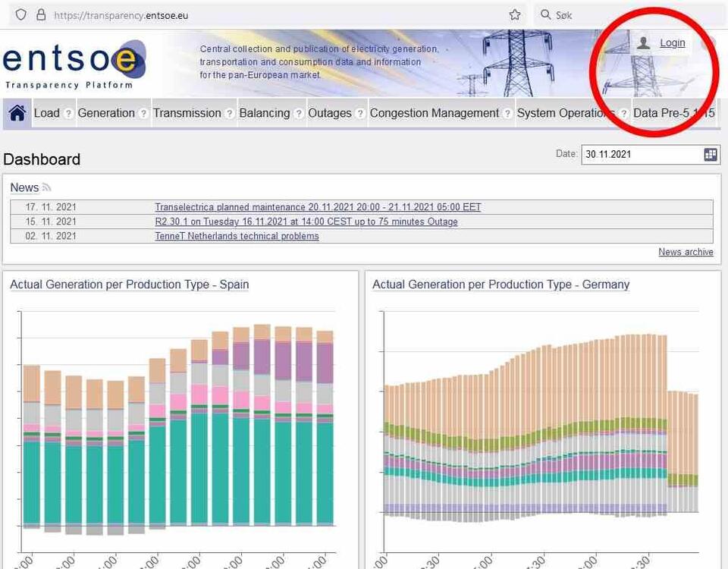This screenshot has height=569, width=728.
Task: Click the RSS feed icon beside News
Action: [46, 187]
